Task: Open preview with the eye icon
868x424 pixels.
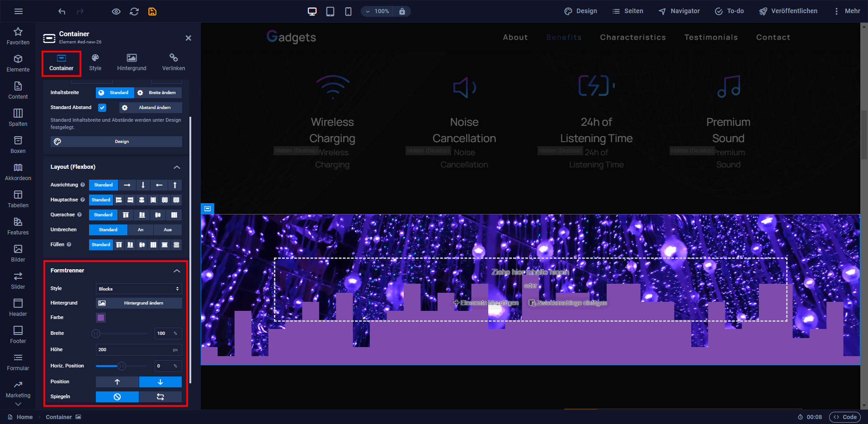Action: pyautogui.click(x=116, y=11)
